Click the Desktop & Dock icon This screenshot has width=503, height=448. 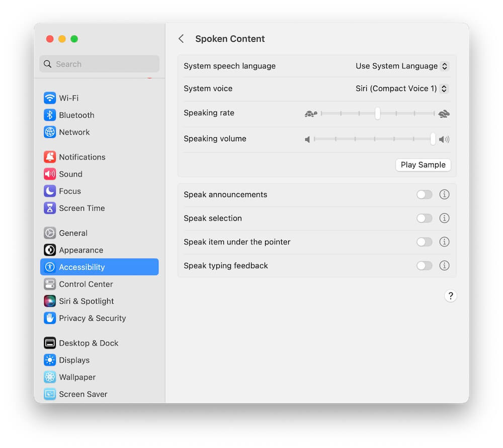[50, 343]
